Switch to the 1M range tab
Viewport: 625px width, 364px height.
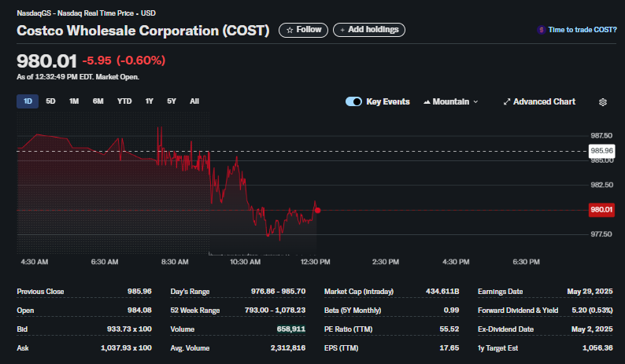pos(74,101)
